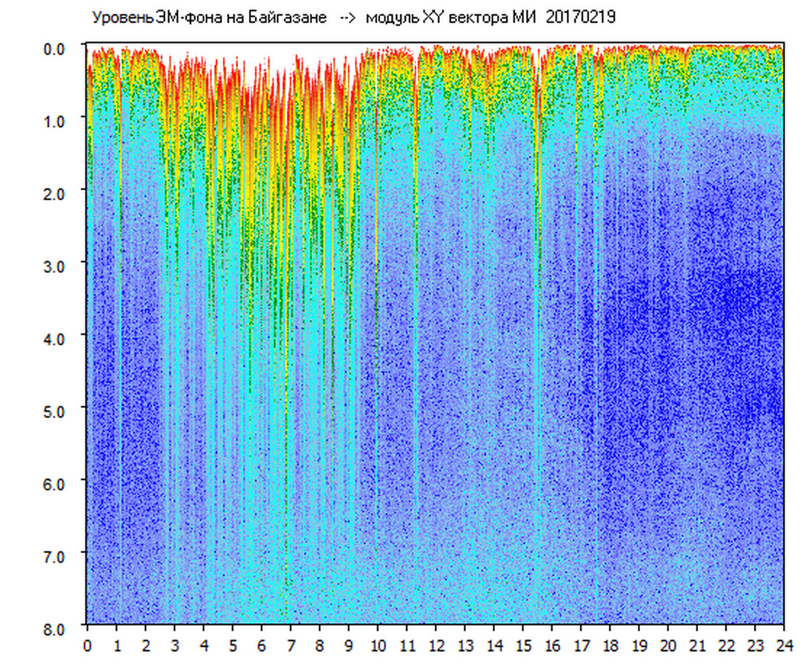The height and width of the screenshot is (667, 812).
Task: Click the x-axis hour label 24
Action: pyautogui.click(x=784, y=646)
